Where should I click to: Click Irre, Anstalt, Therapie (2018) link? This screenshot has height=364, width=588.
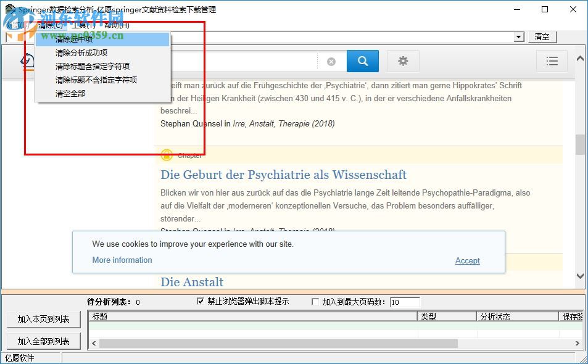click(x=284, y=124)
